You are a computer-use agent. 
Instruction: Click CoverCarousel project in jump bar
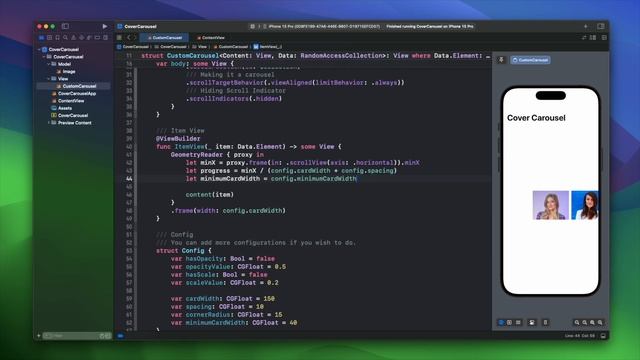133,47
